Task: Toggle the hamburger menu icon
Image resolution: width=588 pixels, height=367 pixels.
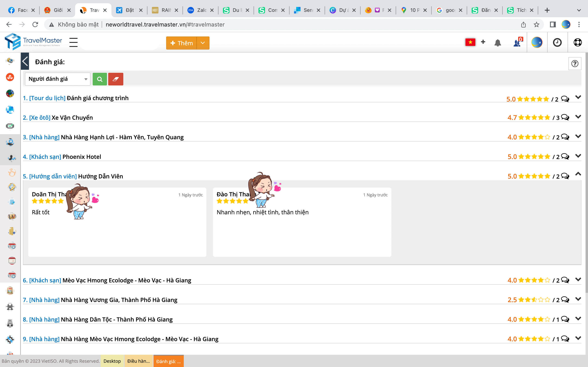Action: pyautogui.click(x=73, y=42)
